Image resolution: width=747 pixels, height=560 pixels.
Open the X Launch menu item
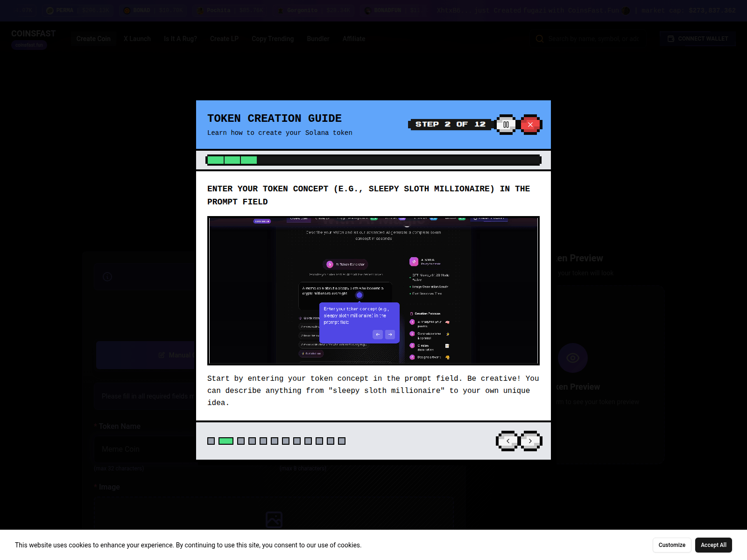tap(137, 39)
